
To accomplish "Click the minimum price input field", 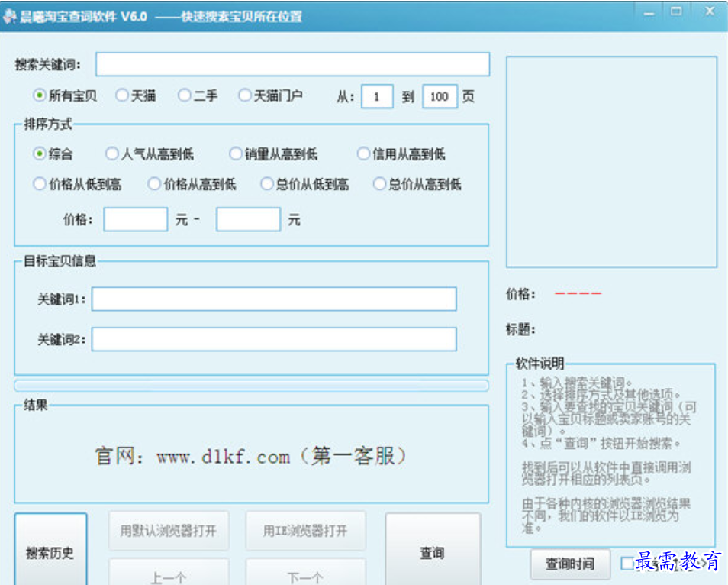I will tap(136, 219).
